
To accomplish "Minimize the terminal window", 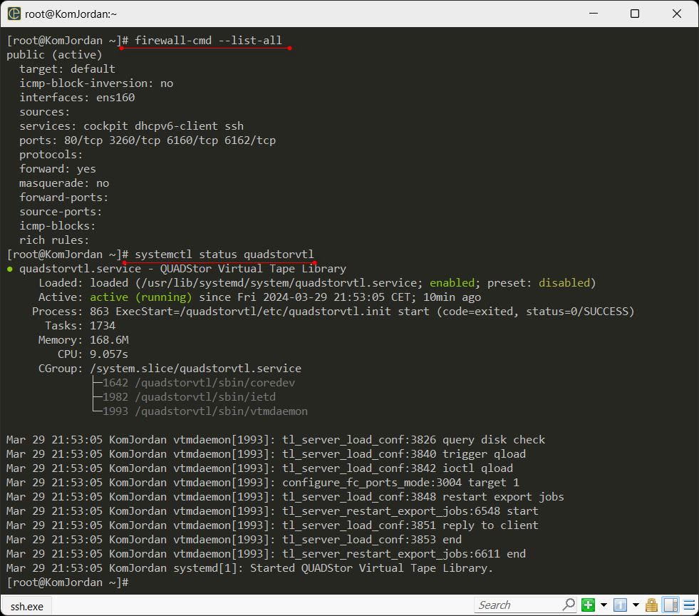I will coord(594,14).
